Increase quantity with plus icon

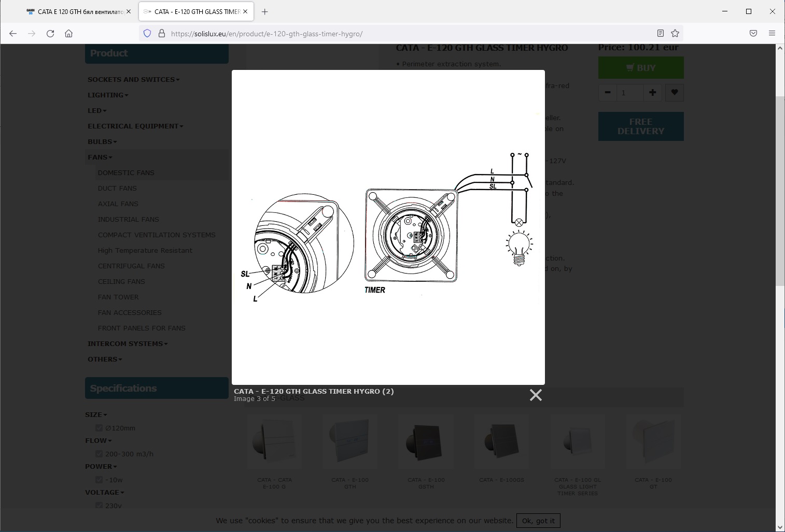click(652, 93)
